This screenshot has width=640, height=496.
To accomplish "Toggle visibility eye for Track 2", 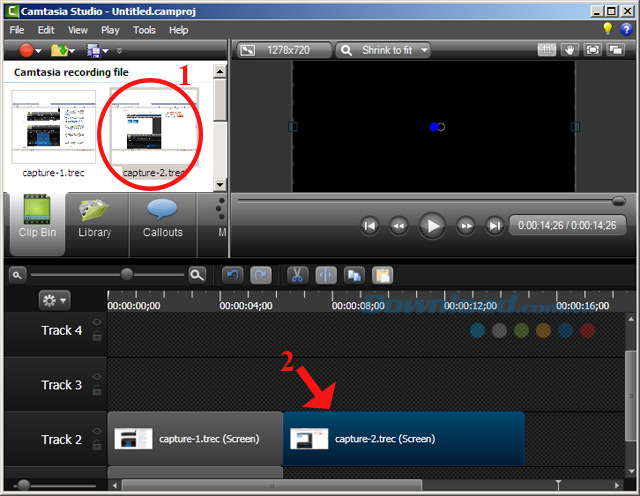I will click(97, 431).
